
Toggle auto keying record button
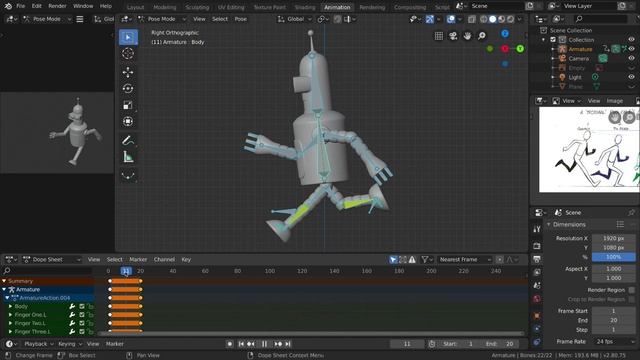[230, 344]
